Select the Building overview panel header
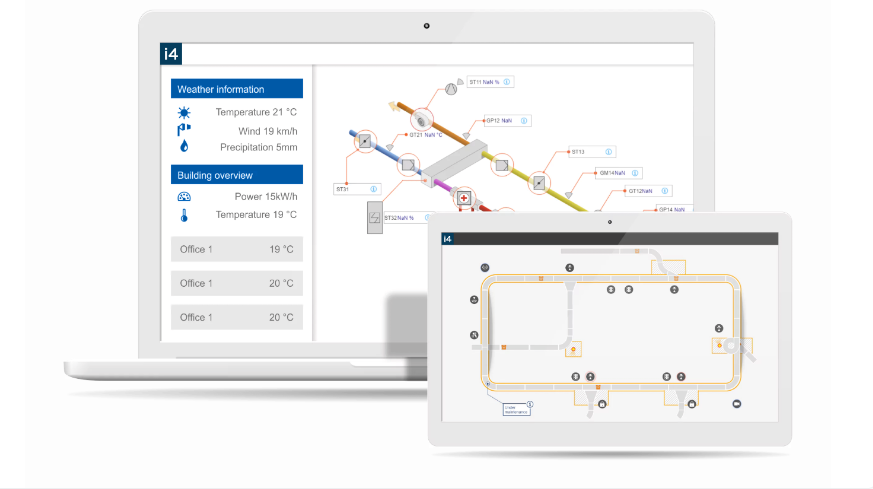The image size is (873, 489). [237, 174]
